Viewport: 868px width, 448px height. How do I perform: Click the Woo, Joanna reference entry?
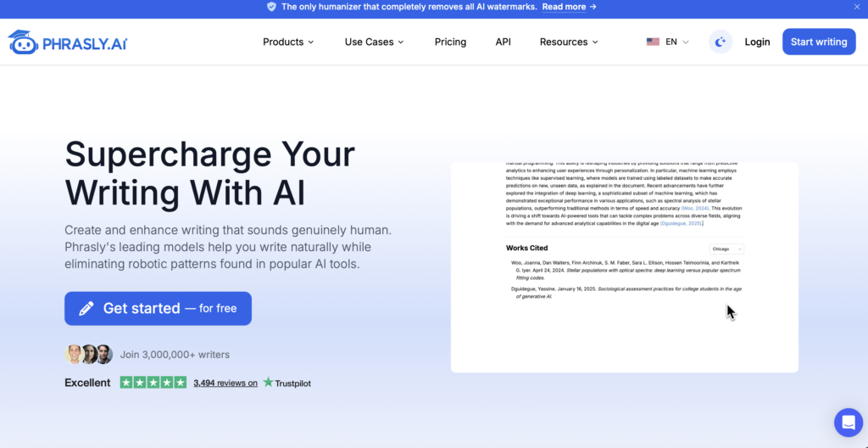pyautogui.click(x=626, y=270)
